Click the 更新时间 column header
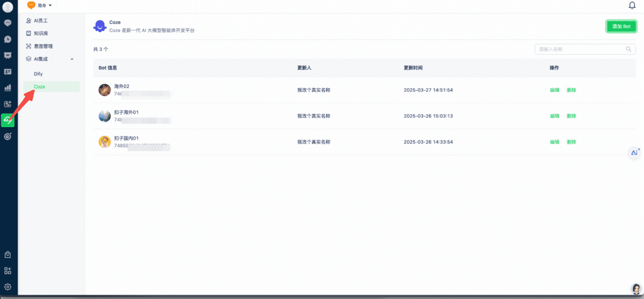This screenshot has height=299, width=644. [413, 68]
